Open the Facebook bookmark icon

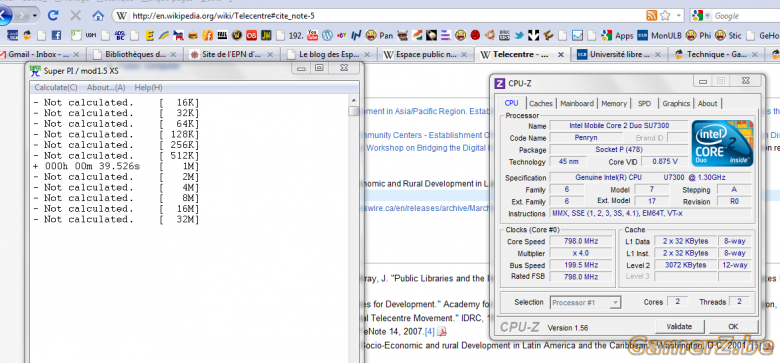click(56, 35)
